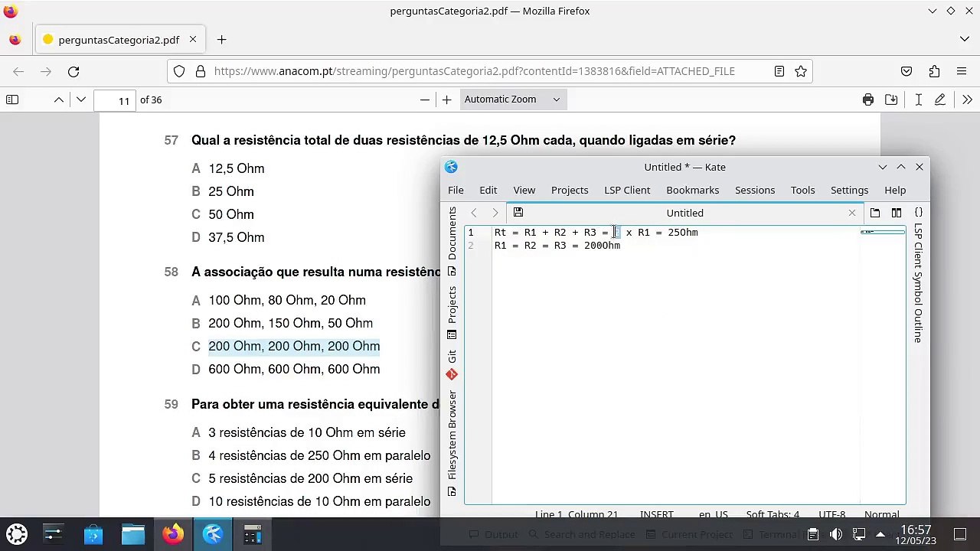Viewport: 980px width, 551px height.
Task: Toggle Kate Projects side panel
Action: [x=452, y=312]
